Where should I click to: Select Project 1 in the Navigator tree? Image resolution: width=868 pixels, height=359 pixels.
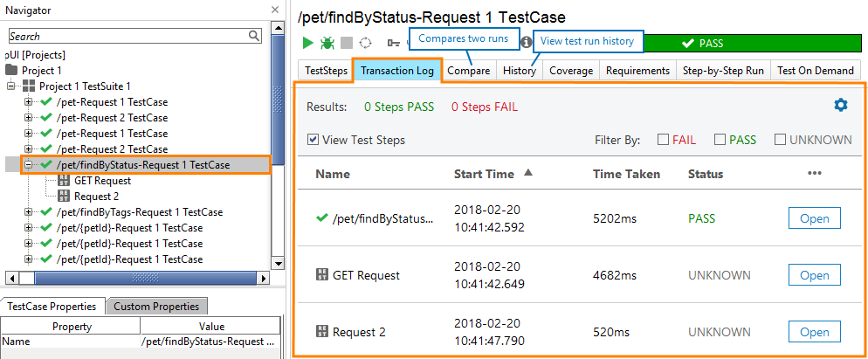point(42,71)
